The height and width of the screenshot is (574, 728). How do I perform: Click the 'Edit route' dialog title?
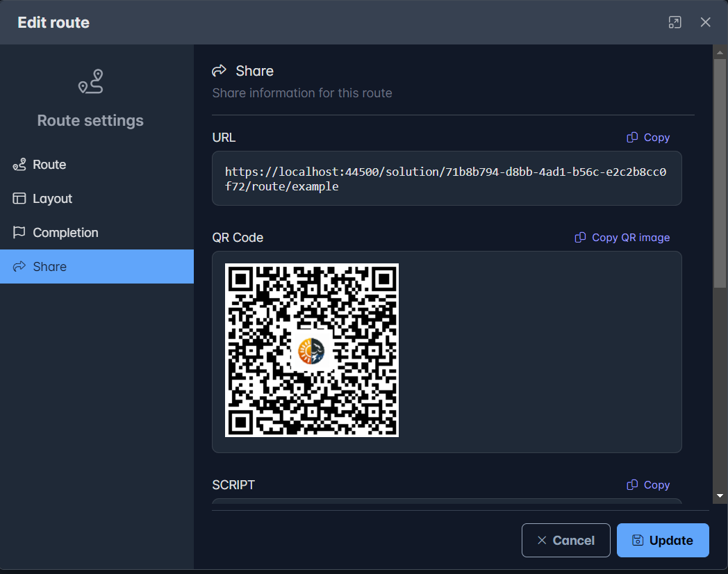[x=53, y=23]
